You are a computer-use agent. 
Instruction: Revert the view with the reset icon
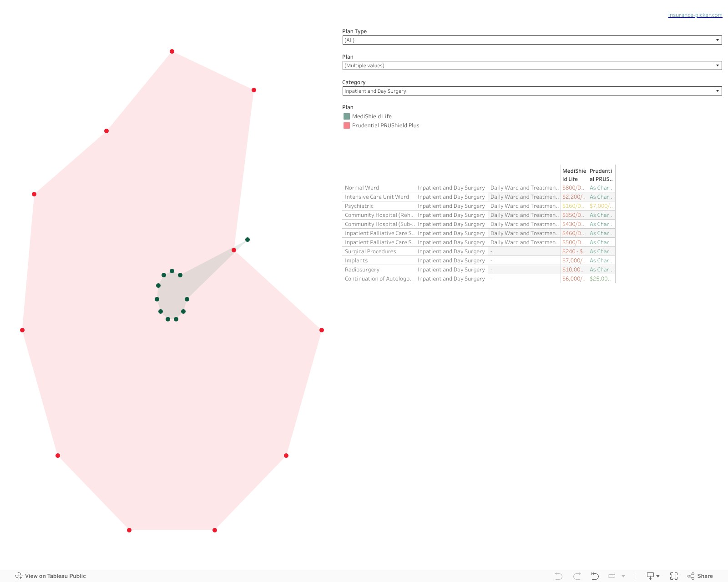coord(595,576)
